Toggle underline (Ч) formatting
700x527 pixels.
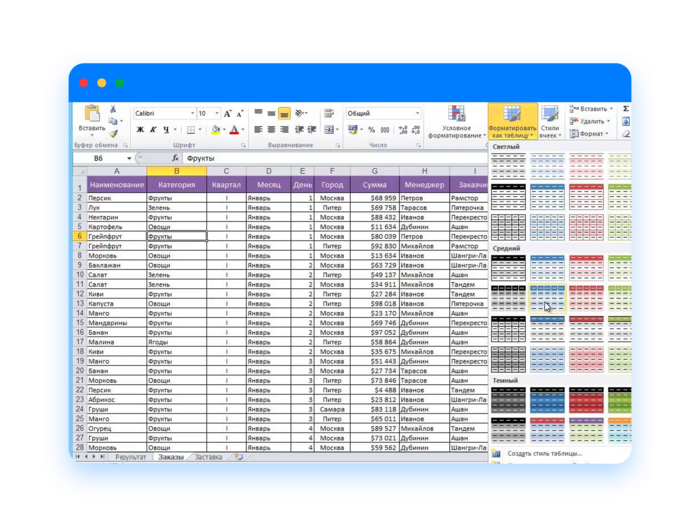tap(166, 130)
